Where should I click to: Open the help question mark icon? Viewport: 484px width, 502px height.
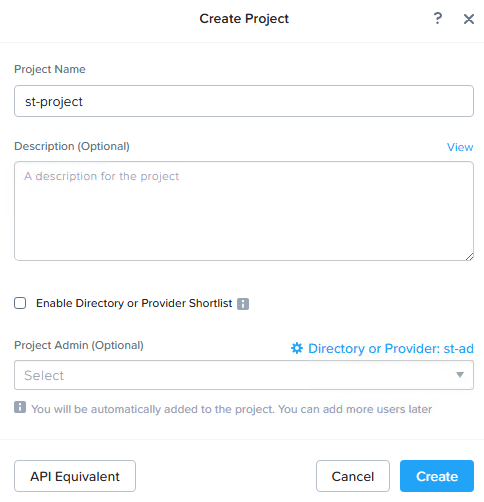coord(438,18)
